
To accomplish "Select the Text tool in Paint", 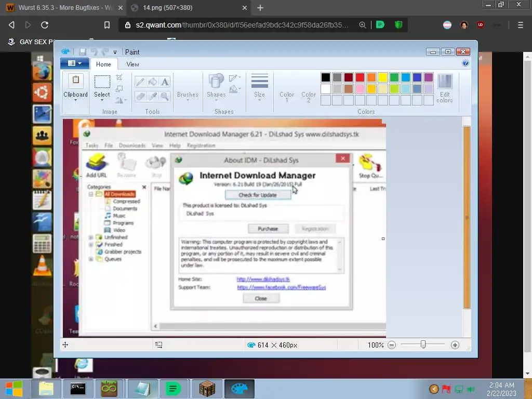I will [165, 82].
